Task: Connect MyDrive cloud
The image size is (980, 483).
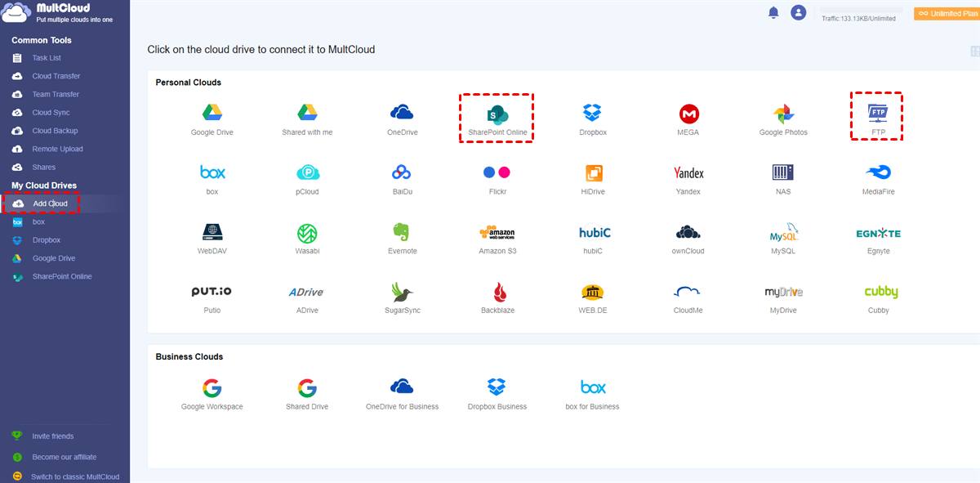Action: tap(783, 298)
